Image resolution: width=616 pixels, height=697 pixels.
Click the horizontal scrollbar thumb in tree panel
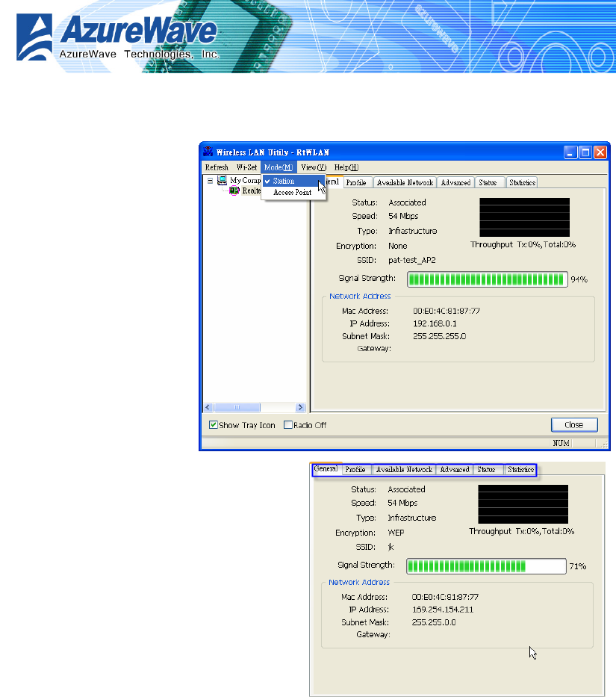point(237,407)
